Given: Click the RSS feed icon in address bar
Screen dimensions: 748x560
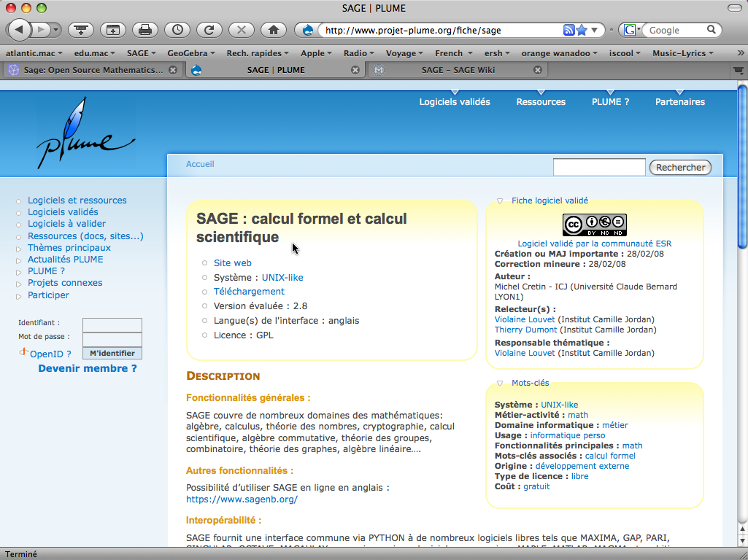Looking at the screenshot, I should tap(568, 30).
